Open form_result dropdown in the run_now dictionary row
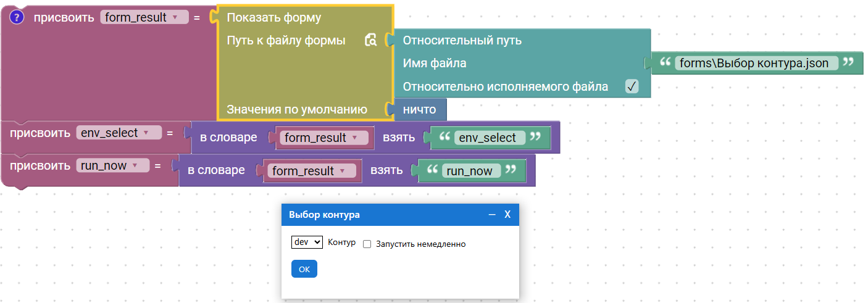Viewport: 868px width, 303px height. click(x=343, y=171)
